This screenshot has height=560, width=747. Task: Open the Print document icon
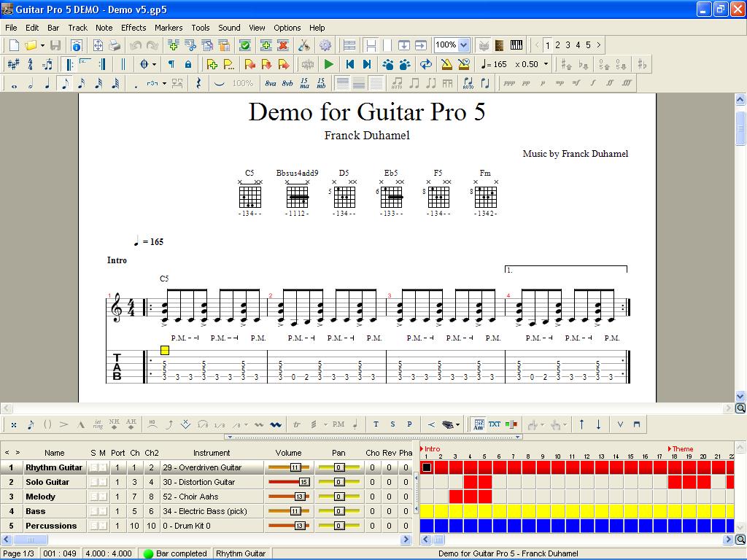point(114,44)
